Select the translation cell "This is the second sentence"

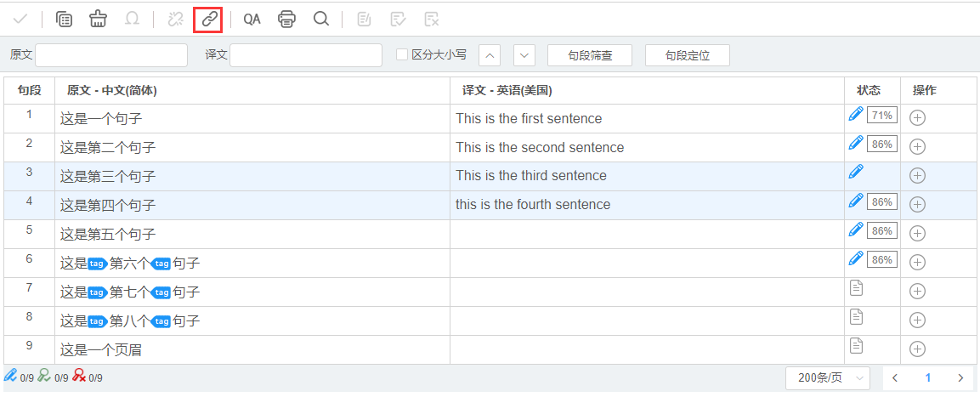coord(540,147)
